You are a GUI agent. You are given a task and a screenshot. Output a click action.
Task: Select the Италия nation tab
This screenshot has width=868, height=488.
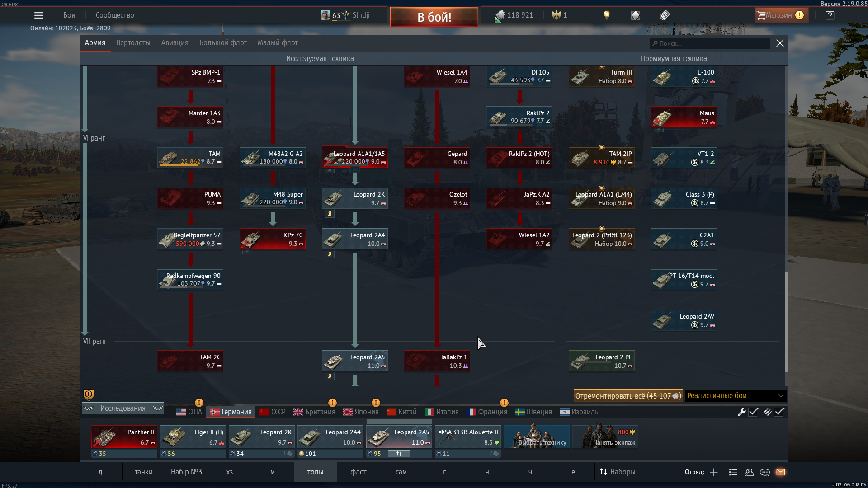442,412
